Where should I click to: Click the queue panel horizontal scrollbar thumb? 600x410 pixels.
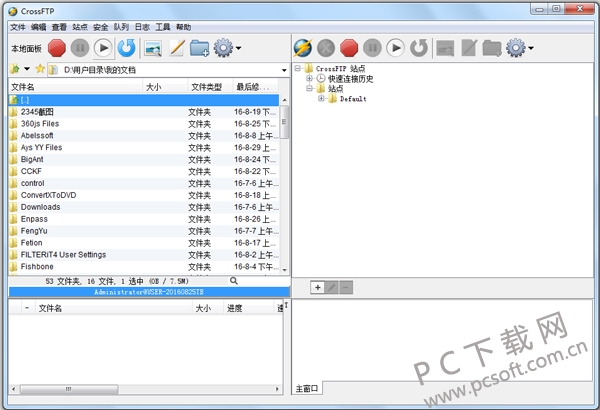(x=69, y=389)
